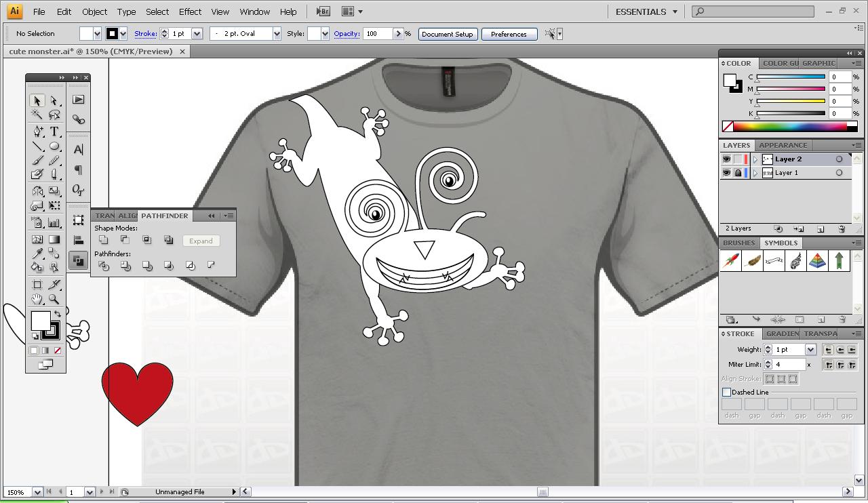Switch to the Brushes tab
The image size is (868, 503).
(738, 243)
